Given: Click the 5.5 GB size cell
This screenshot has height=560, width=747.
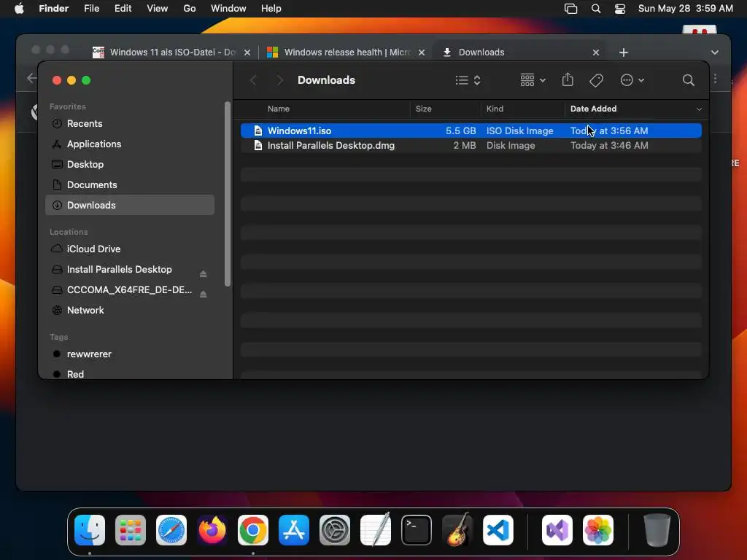Looking at the screenshot, I should 461,131.
